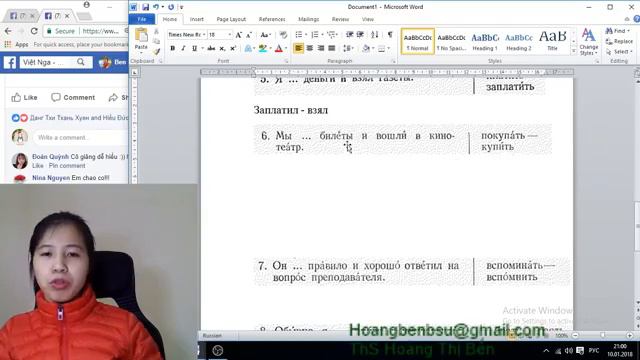The height and width of the screenshot is (360, 640).
Task: Switch to the Review tab
Action: (340, 19)
